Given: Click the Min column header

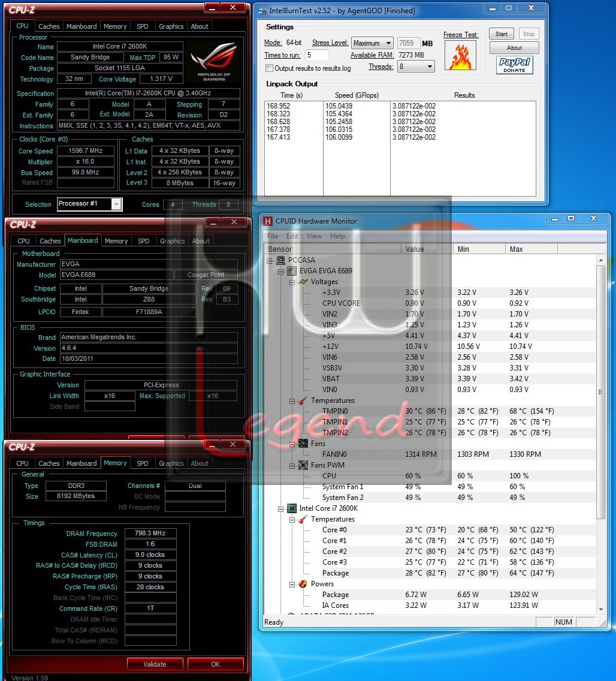Looking at the screenshot, I should pyautogui.click(x=479, y=249).
